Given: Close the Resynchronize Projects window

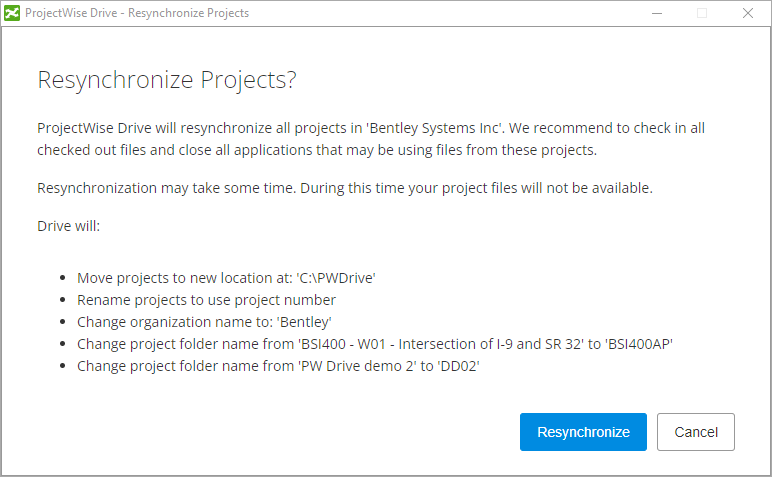Looking at the screenshot, I should (747, 13).
